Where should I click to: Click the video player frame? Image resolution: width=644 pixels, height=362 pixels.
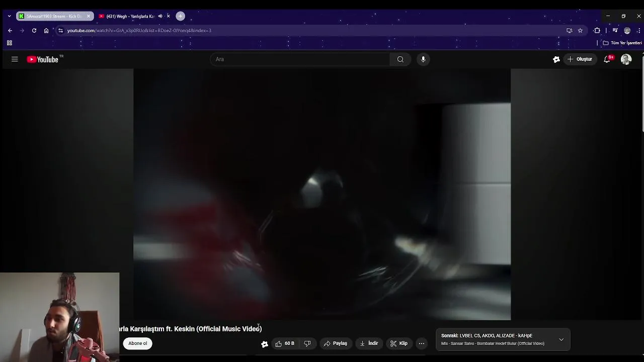322,195
